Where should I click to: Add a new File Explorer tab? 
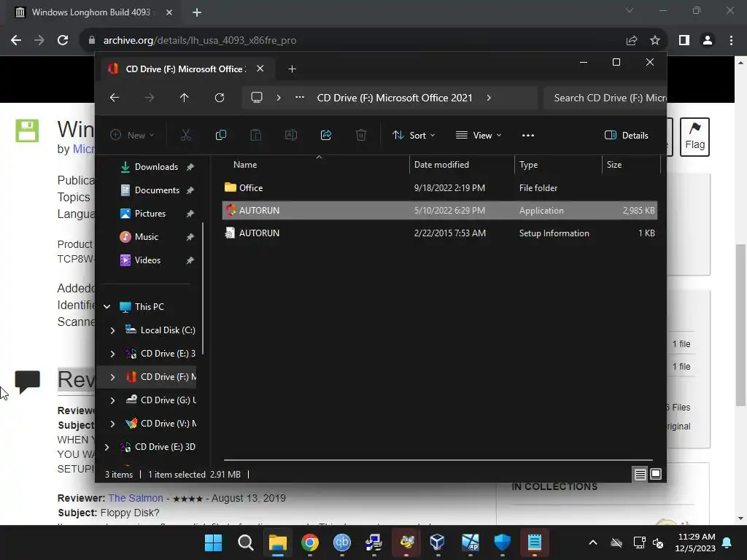292,69
